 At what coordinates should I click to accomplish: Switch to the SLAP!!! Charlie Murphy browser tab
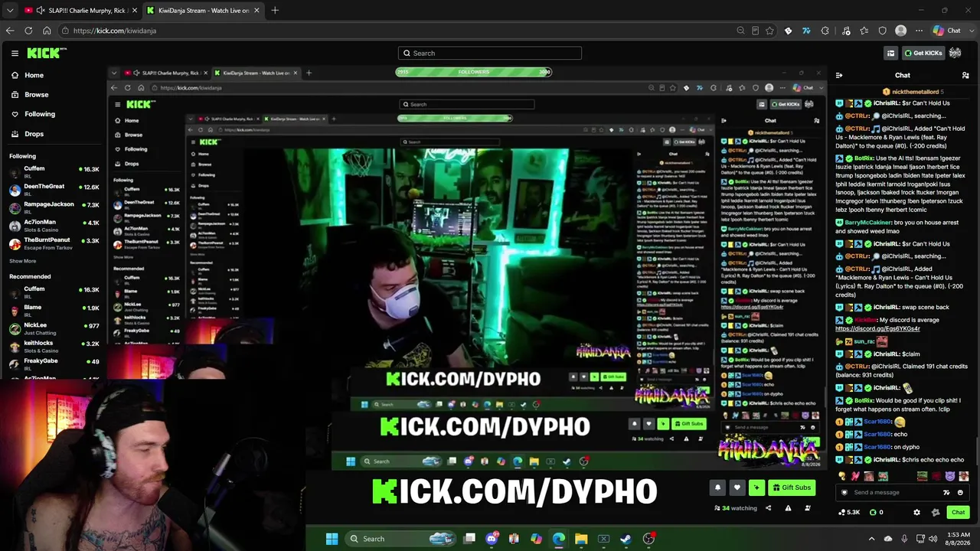tap(81, 11)
